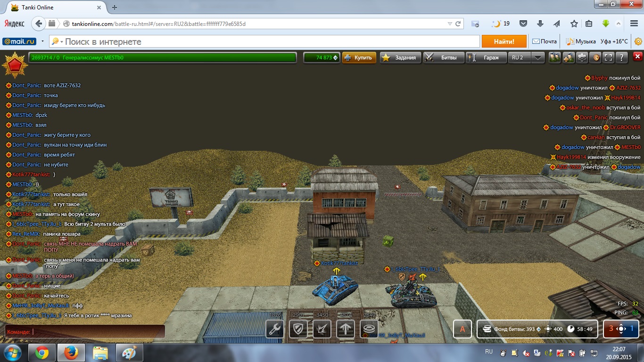Expand the RU 2 server dropdown arrow
The height and width of the screenshot is (362, 644).
click(538, 58)
